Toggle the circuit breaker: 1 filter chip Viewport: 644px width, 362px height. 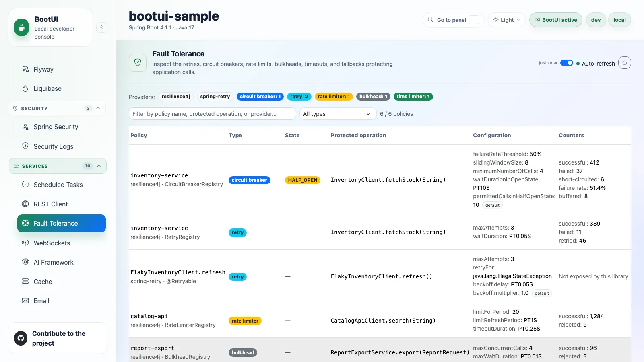[260, 97]
